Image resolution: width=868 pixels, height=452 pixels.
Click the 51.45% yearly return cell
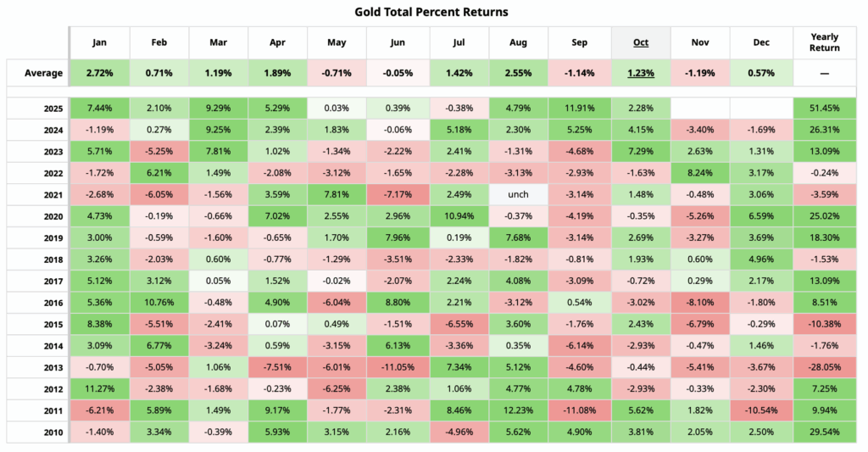click(x=825, y=108)
